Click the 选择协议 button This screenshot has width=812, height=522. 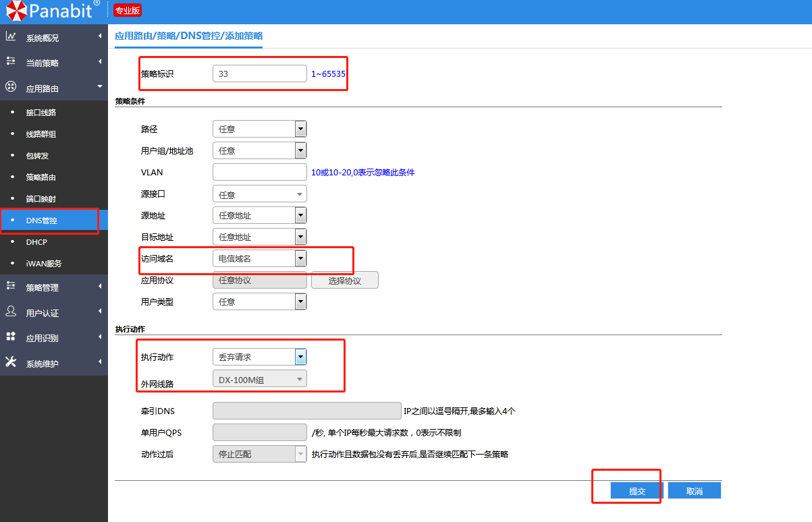coord(344,281)
